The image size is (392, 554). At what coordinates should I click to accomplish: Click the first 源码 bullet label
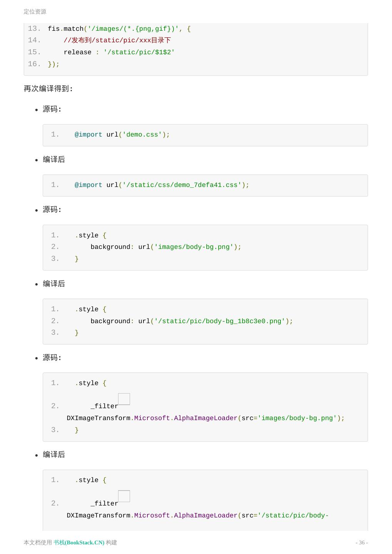coord(52,109)
